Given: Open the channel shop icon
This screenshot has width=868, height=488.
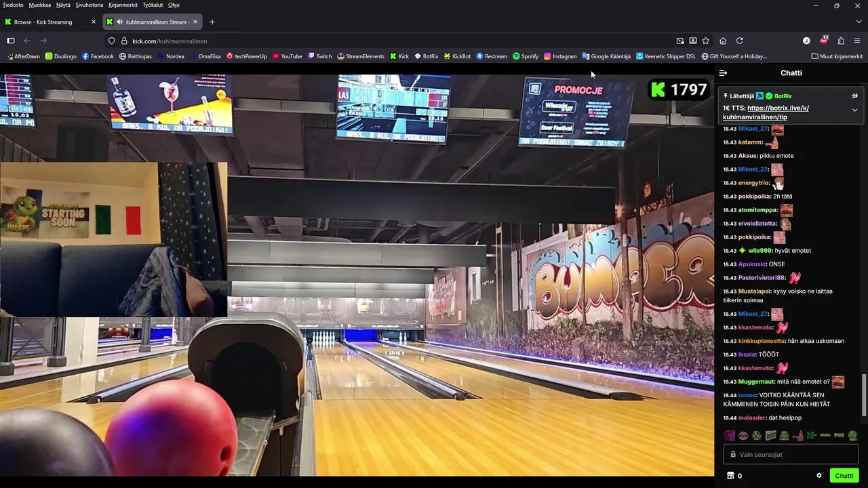Looking at the screenshot, I should point(730,476).
